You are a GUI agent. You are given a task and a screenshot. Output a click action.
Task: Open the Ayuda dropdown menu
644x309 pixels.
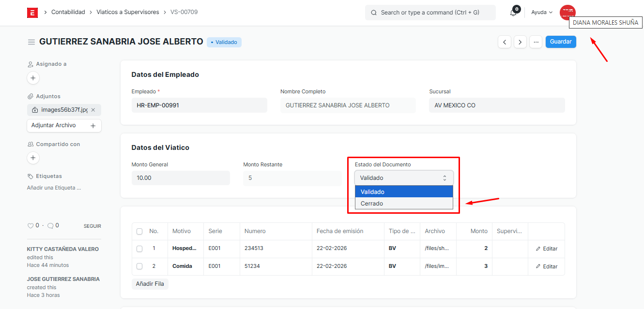click(x=541, y=13)
